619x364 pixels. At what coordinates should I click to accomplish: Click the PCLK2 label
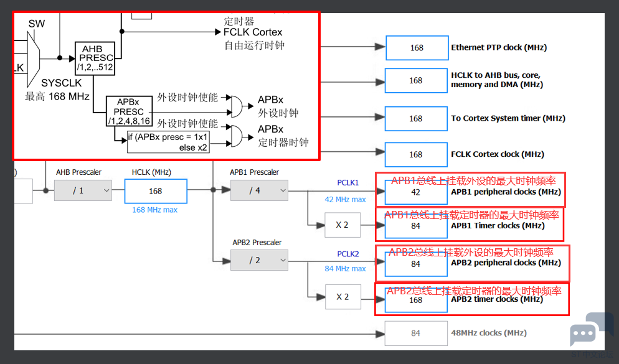coord(347,254)
